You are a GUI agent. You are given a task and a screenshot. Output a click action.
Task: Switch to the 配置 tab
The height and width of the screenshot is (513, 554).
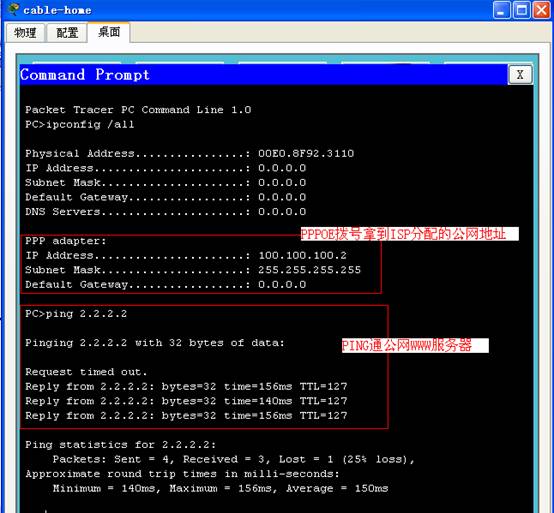pos(67,33)
